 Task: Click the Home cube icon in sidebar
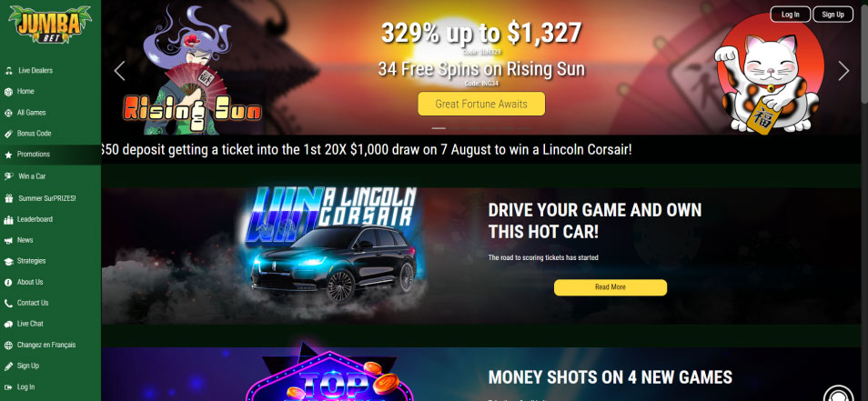pyautogui.click(x=8, y=92)
